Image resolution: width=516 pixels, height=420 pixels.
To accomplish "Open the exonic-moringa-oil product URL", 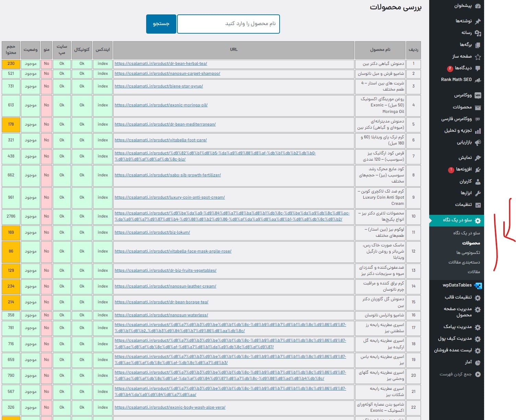I will pyautogui.click(x=161, y=105).
